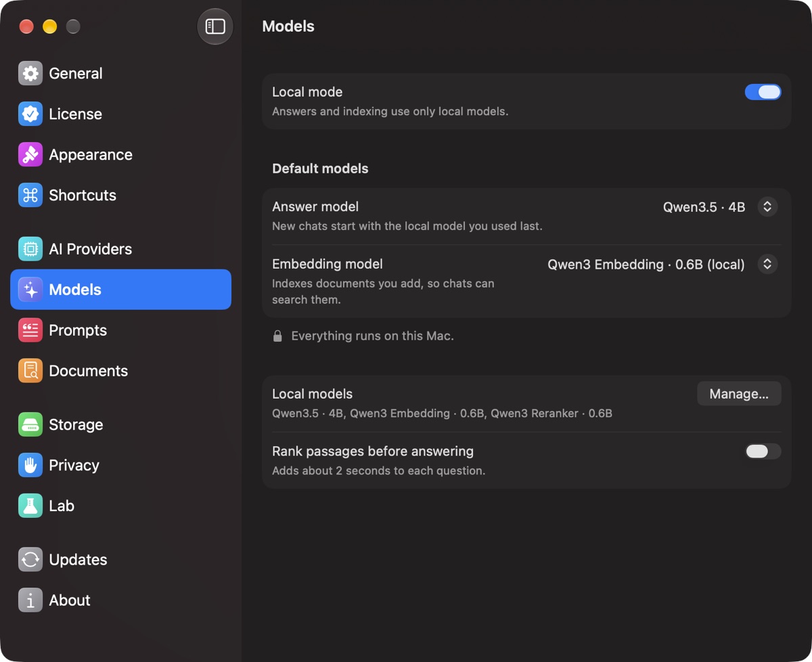812x662 pixels.
Task: Minimize the window with the yellow button
Action: click(x=50, y=26)
